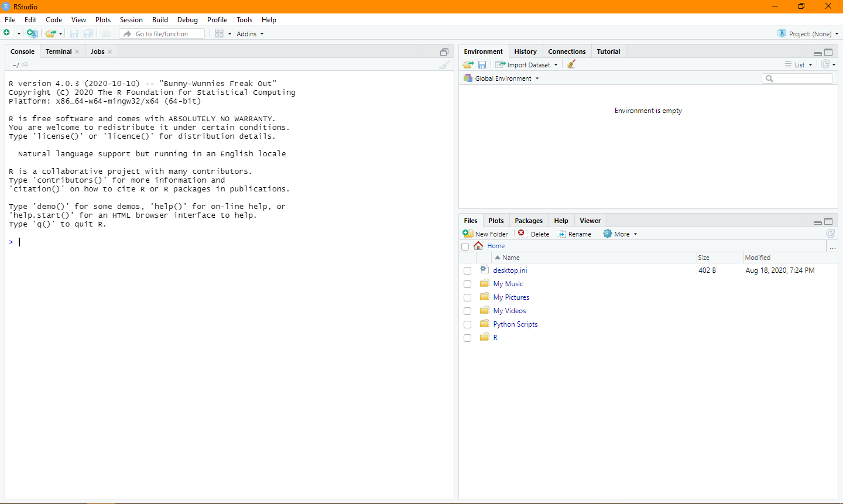Image resolution: width=843 pixels, height=504 pixels.
Task: Close the Terminal tab
Action: click(77, 52)
